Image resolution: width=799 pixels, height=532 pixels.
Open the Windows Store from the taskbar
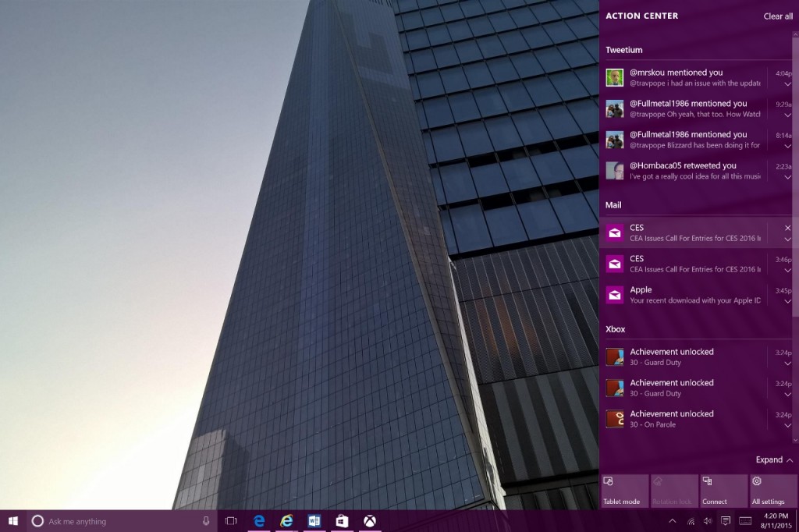[342, 521]
